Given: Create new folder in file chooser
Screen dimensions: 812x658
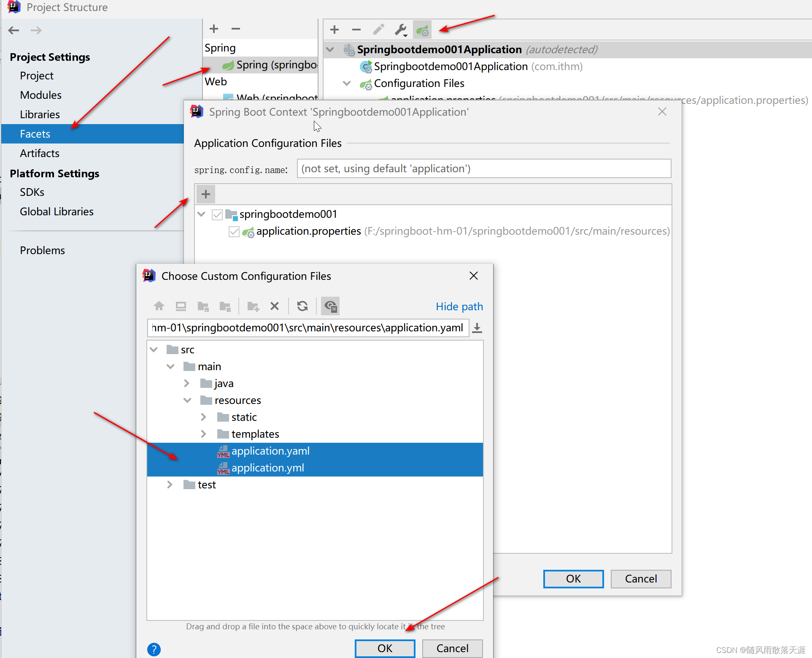Looking at the screenshot, I should [x=253, y=306].
